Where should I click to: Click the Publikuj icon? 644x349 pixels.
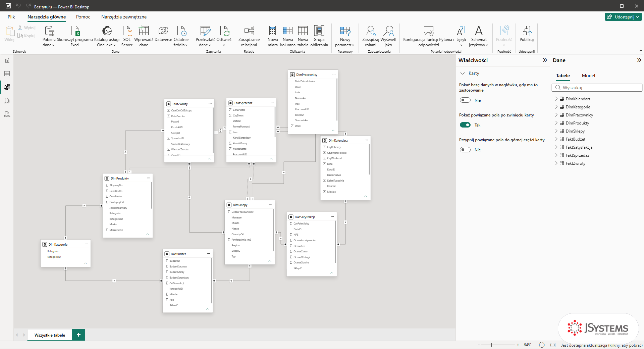tap(527, 34)
